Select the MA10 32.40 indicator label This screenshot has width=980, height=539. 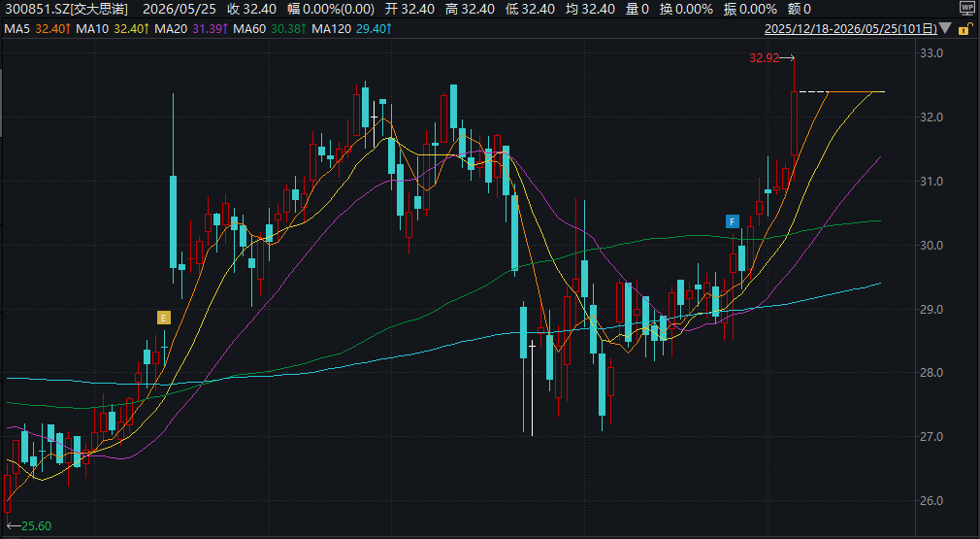pyautogui.click(x=113, y=29)
